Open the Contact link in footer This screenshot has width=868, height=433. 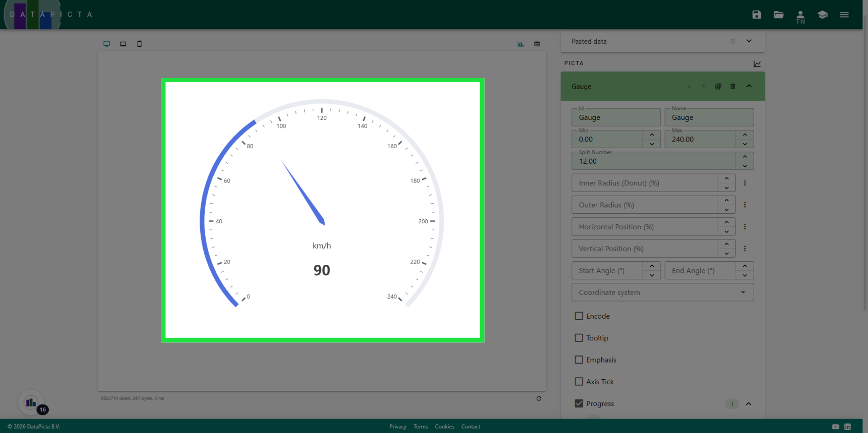471,426
